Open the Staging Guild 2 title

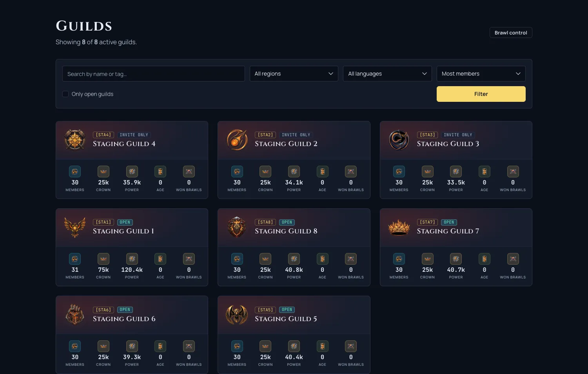286,144
